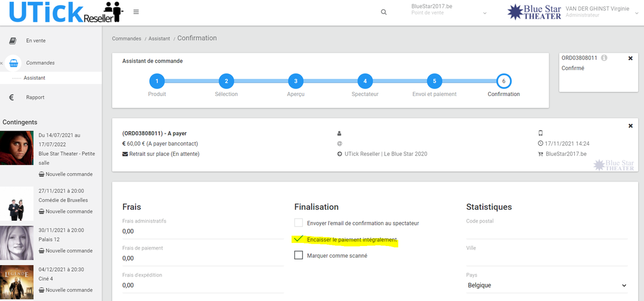
Task: Open the En vente book icon
Action: 13,41
